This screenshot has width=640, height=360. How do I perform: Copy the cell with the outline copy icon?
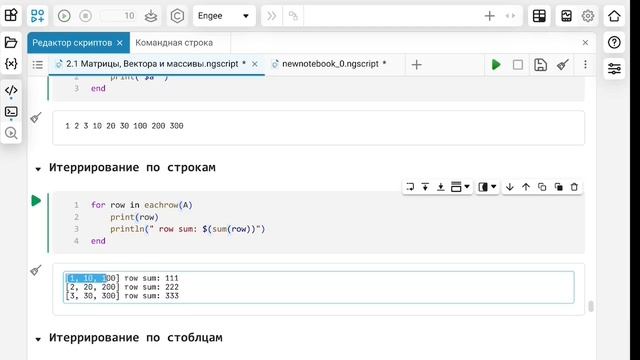(542, 187)
